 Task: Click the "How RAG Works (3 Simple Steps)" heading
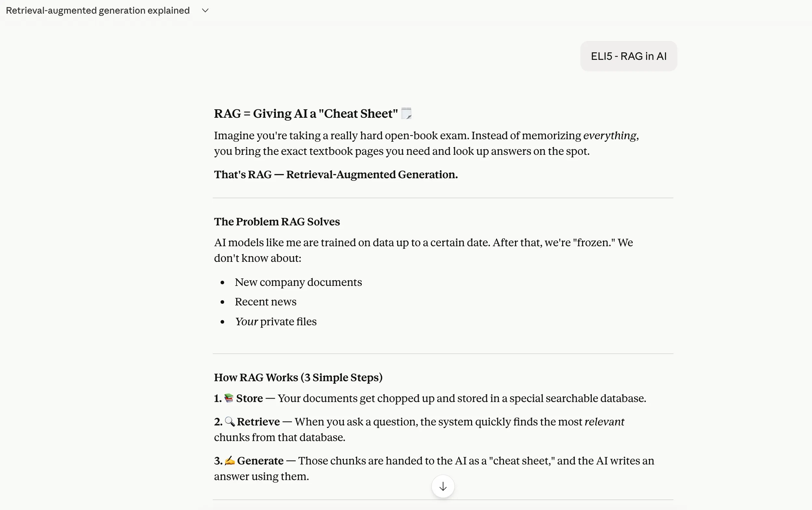click(298, 377)
